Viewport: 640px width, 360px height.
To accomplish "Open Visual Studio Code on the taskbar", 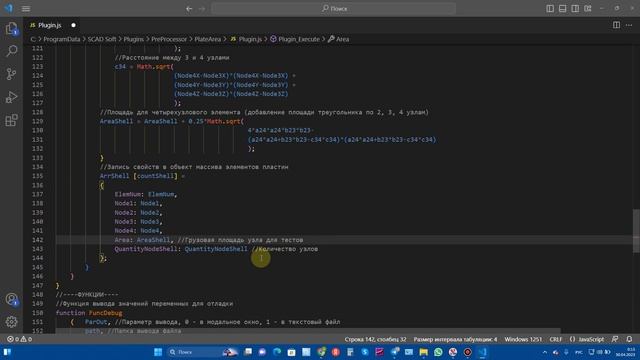I will [x=482, y=352].
